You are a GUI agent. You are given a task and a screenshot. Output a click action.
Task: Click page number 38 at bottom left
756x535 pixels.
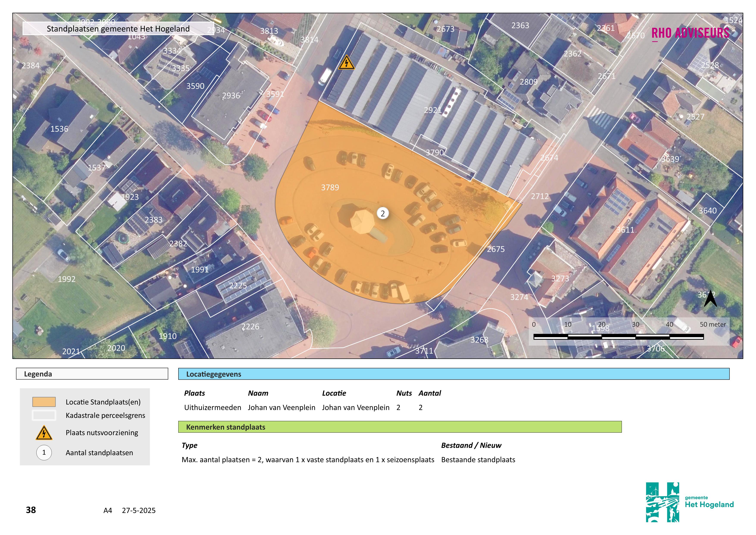tap(31, 510)
